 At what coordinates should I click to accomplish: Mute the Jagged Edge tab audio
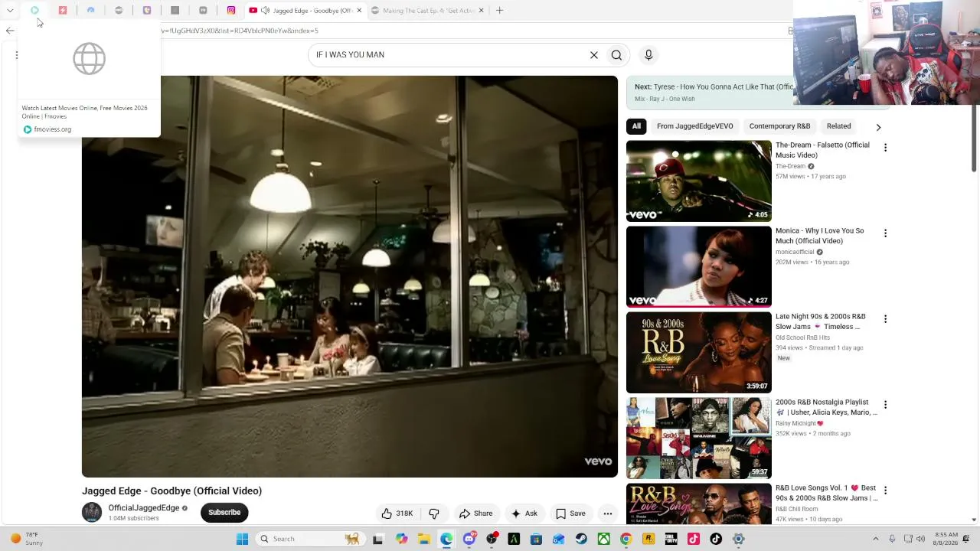[x=265, y=11]
